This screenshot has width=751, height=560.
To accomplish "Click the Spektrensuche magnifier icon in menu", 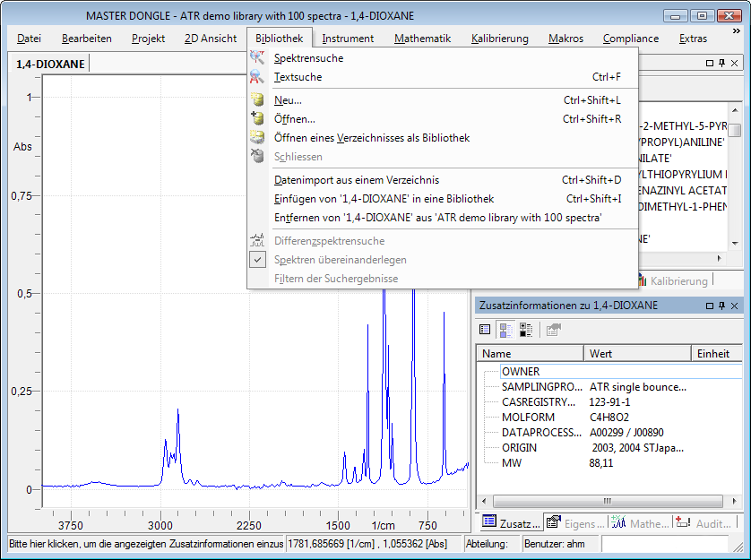I will point(257,58).
